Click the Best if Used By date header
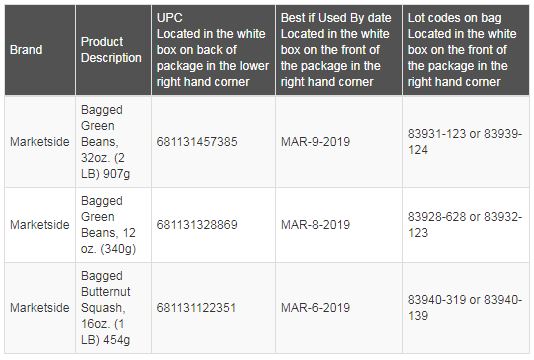Viewport: 534px width, 360px height. click(x=339, y=50)
